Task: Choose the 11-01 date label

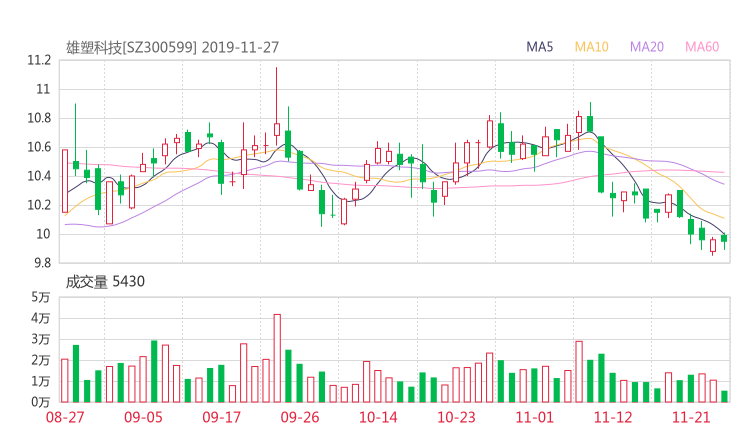Action: pyautogui.click(x=534, y=416)
